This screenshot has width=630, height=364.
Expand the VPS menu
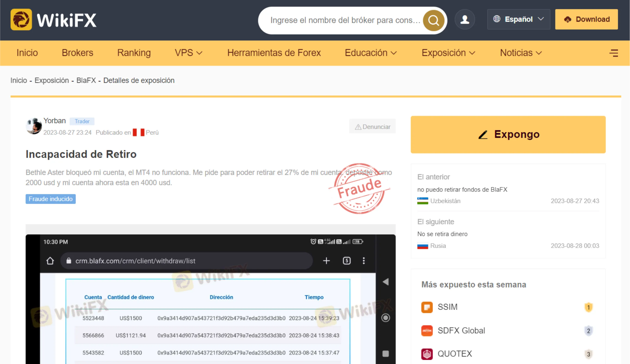188,53
